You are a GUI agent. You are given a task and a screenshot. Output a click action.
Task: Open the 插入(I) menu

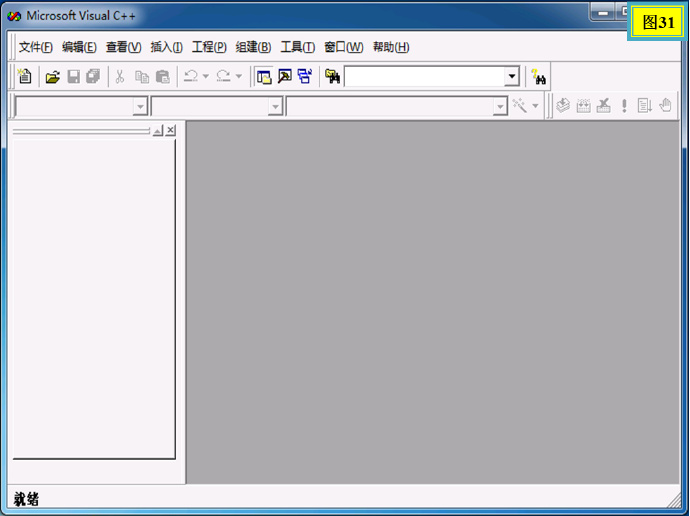(x=166, y=47)
